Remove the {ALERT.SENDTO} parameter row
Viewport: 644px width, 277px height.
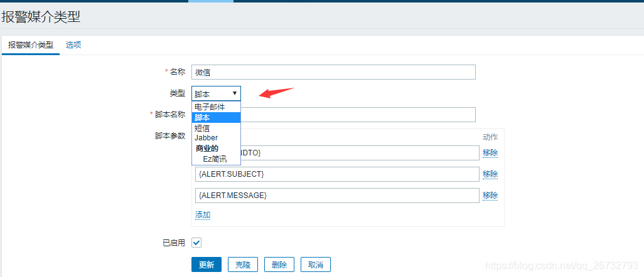point(490,153)
